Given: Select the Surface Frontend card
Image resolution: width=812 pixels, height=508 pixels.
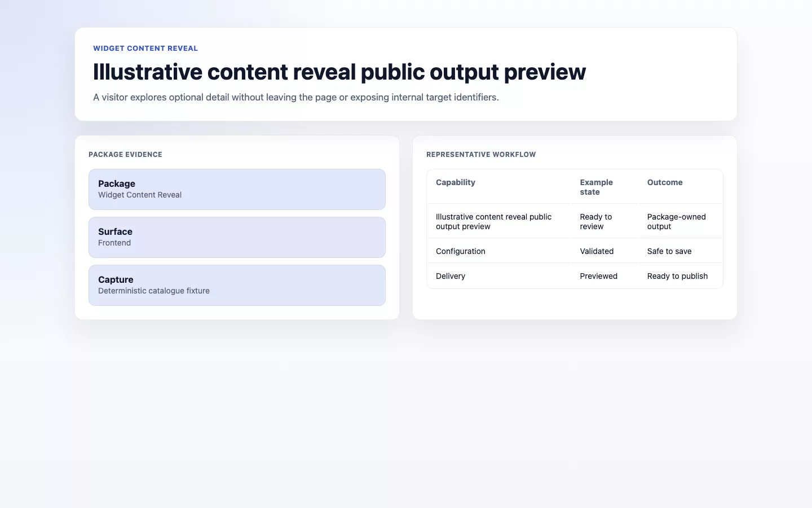Looking at the screenshot, I should coord(237,237).
